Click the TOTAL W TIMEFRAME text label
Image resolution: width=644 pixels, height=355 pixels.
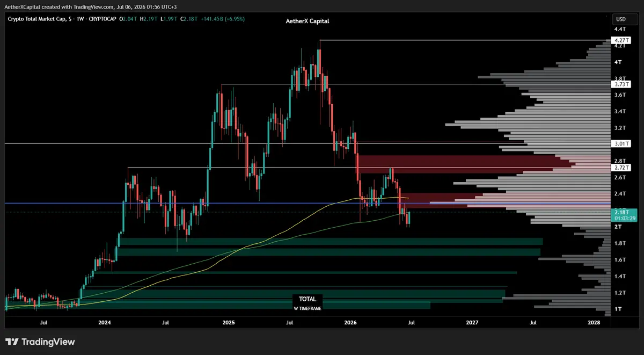308,302
